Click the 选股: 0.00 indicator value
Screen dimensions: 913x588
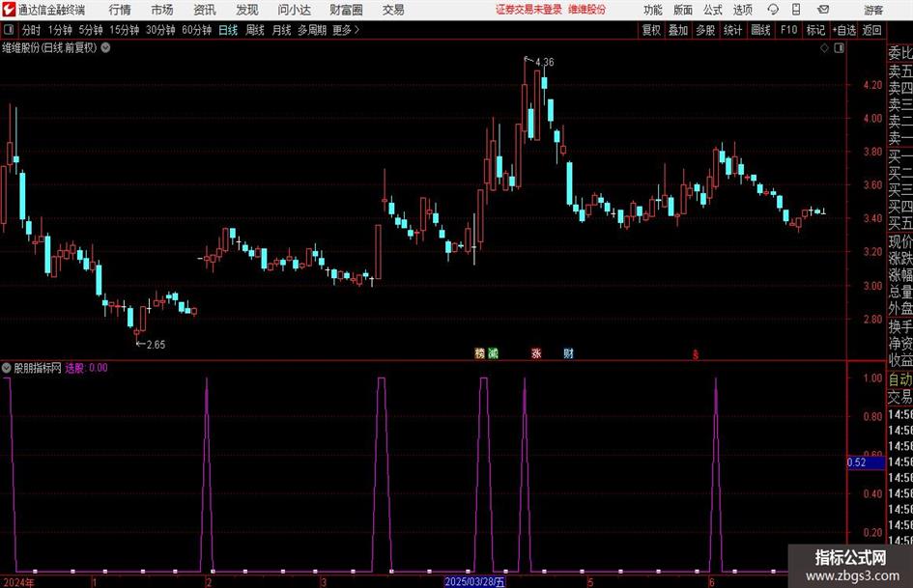coord(86,368)
